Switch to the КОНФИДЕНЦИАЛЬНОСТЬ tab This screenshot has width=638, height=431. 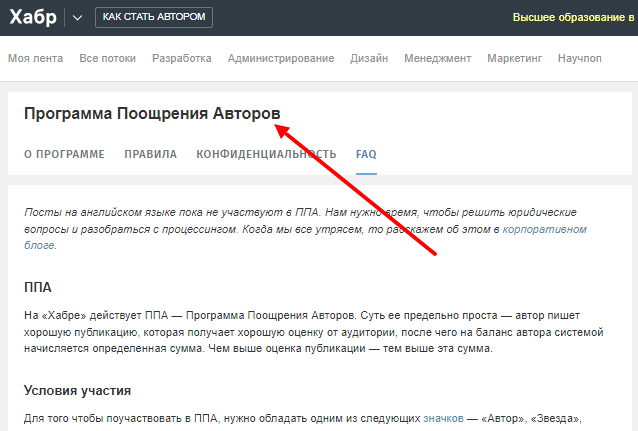(266, 155)
